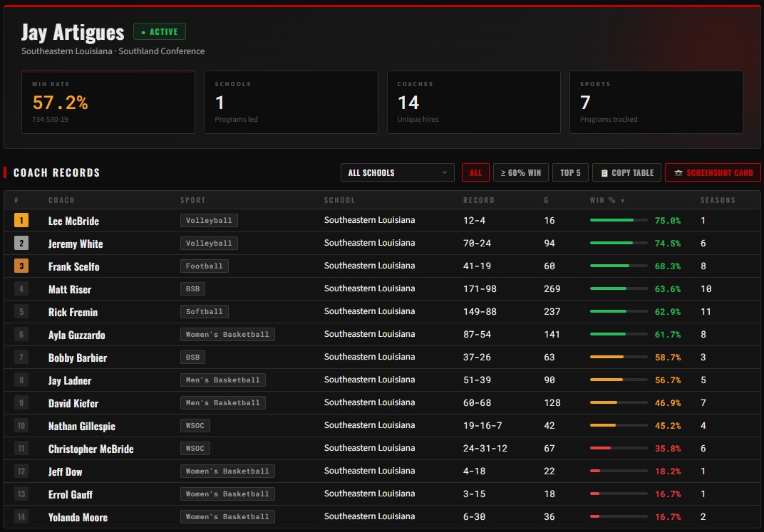
Task: Click Errol Gauff's name
Action: pos(70,494)
